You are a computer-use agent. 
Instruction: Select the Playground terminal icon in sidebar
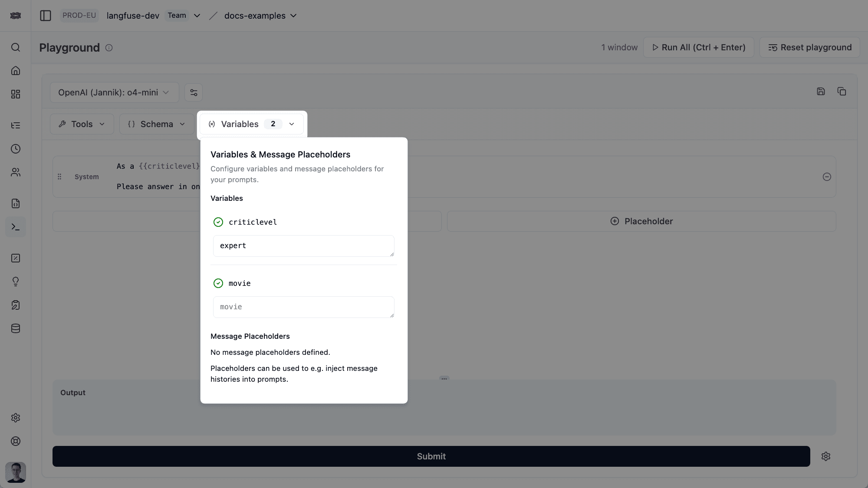pyautogui.click(x=16, y=226)
